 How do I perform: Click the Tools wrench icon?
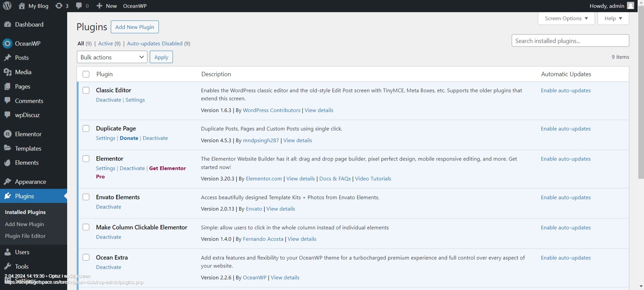[7, 267]
